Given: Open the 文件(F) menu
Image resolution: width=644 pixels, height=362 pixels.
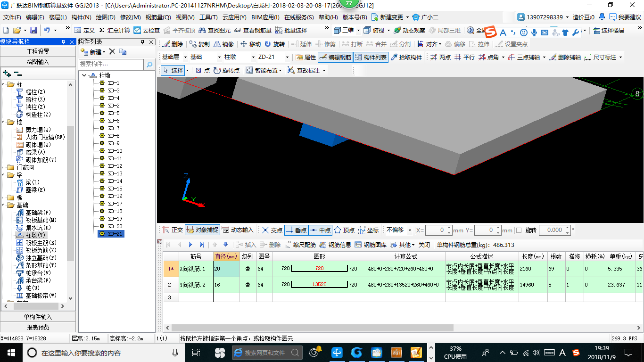Looking at the screenshot, I should coord(12,17).
